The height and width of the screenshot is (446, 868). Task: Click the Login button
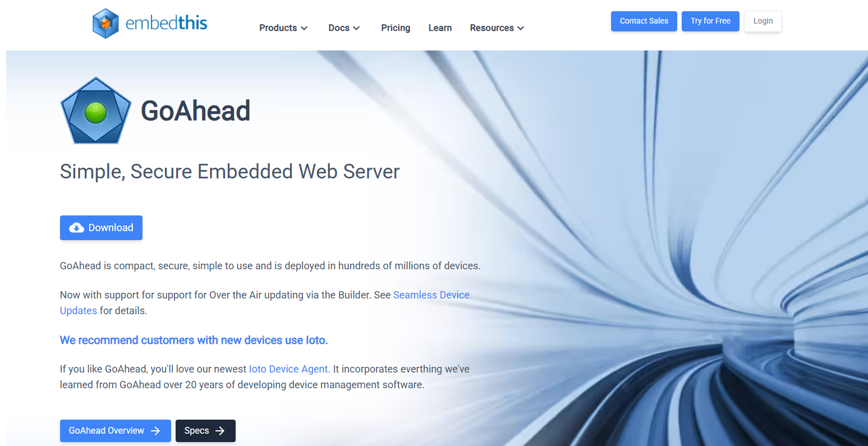pos(763,21)
